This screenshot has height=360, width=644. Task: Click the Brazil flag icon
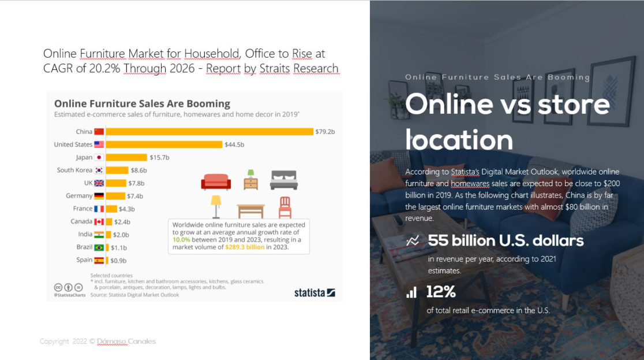[99, 247]
